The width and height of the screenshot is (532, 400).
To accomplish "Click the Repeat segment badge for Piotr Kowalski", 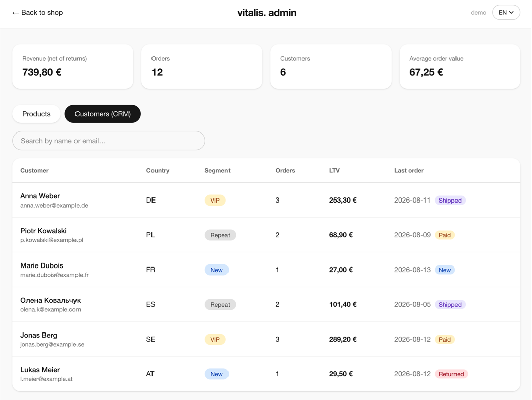I will point(220,235).
